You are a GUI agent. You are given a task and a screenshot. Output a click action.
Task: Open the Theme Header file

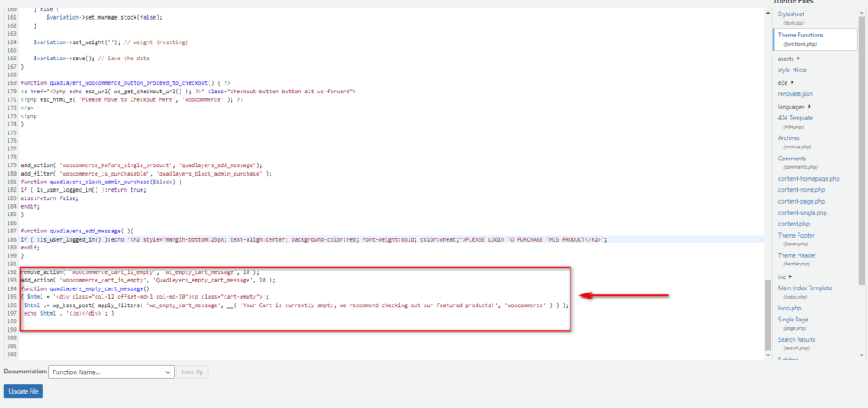pyautogui.click(x=797, y=255)
